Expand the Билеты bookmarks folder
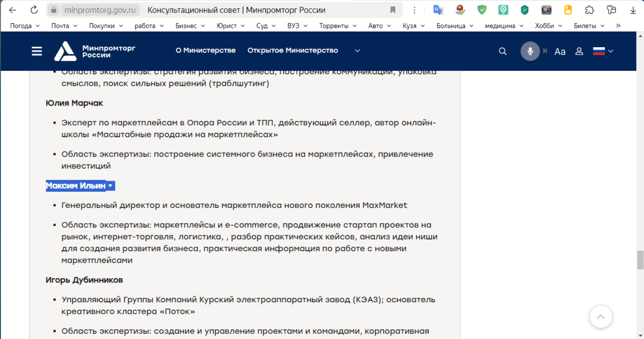Viewport: 644px width, 339px height. [589, 25]
